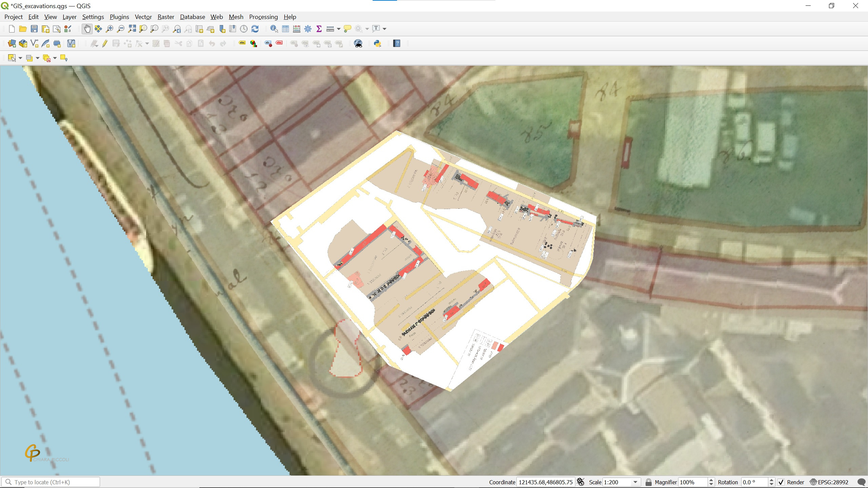Open the Layer menu
868x488 pixels.
[70, 17]
